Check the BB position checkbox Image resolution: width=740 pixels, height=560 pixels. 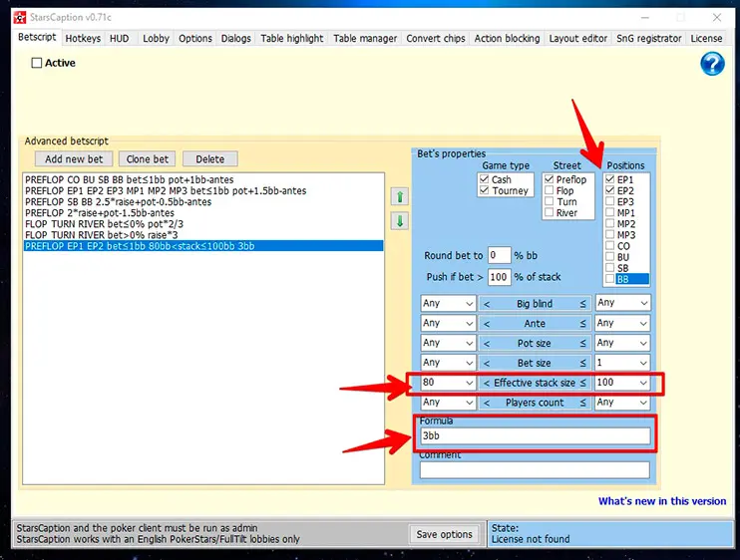pyautogui.click(x=609, y=279)
